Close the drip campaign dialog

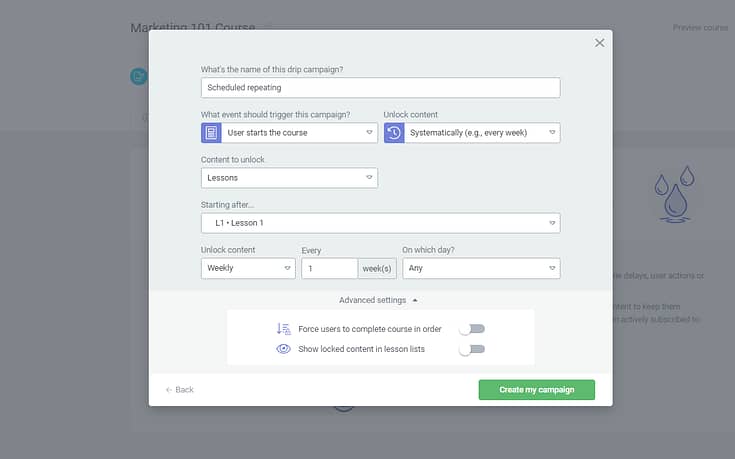pos(599,43)
